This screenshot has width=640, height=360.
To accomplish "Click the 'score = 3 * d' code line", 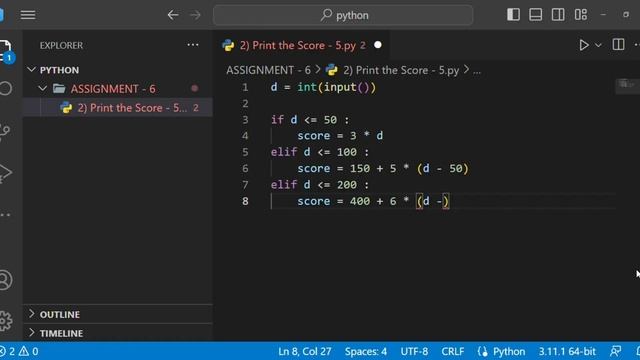I will tap(340, 136).
